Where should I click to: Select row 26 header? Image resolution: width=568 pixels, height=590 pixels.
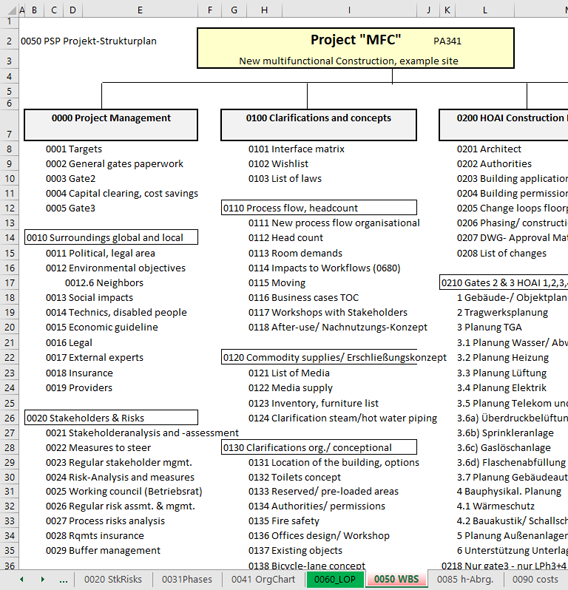point(9,418)
